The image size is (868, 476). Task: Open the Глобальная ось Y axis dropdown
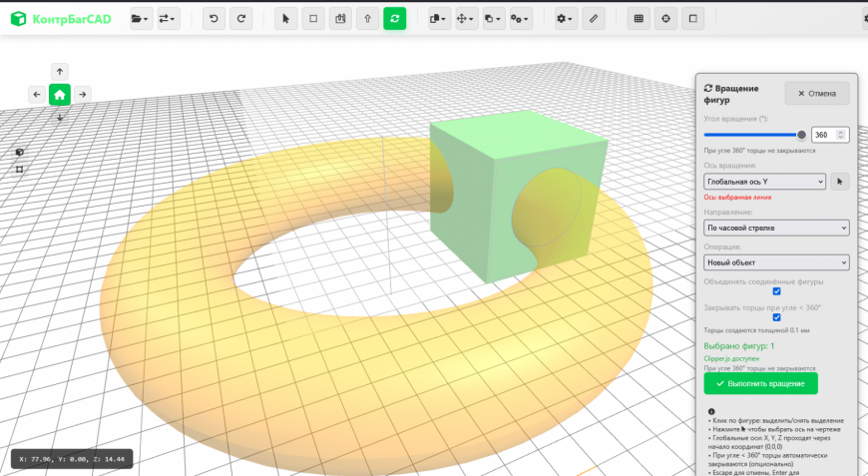click(x=764, y=182)
